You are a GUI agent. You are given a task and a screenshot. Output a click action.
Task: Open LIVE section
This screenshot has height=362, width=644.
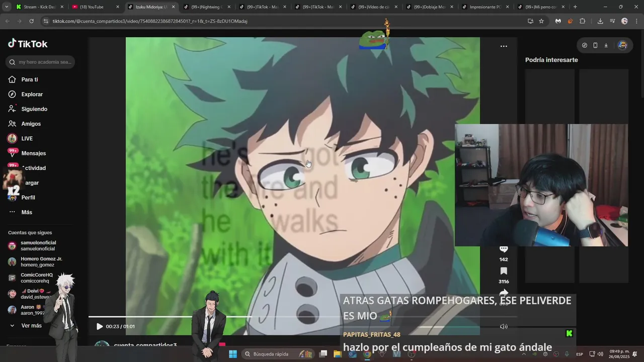point(27,138)
